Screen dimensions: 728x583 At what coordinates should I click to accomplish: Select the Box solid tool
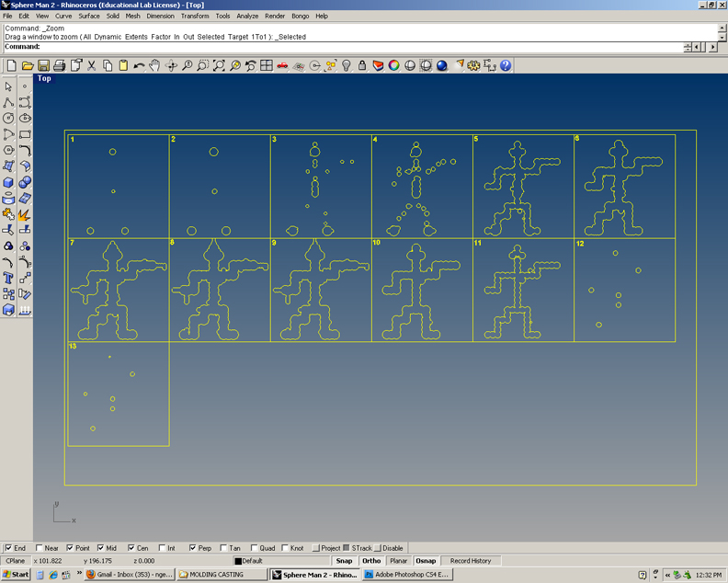point(8,182)
